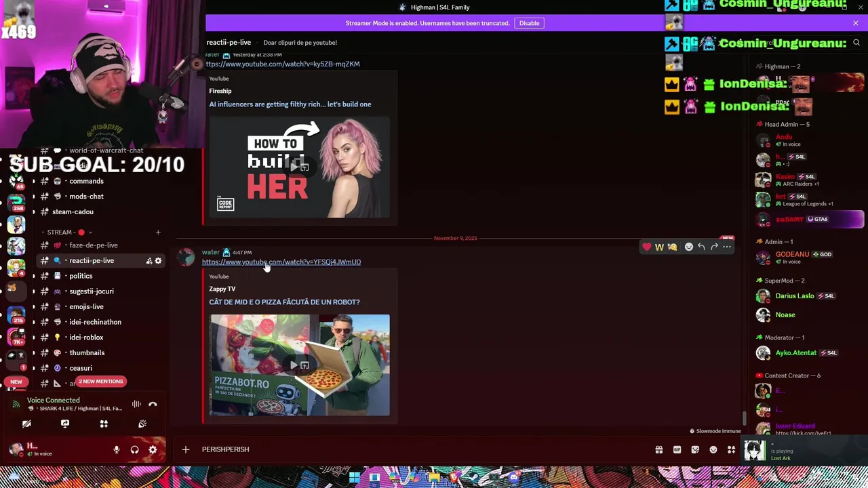
Task: Open apps launcher icon in message bar
Action: 731,449
